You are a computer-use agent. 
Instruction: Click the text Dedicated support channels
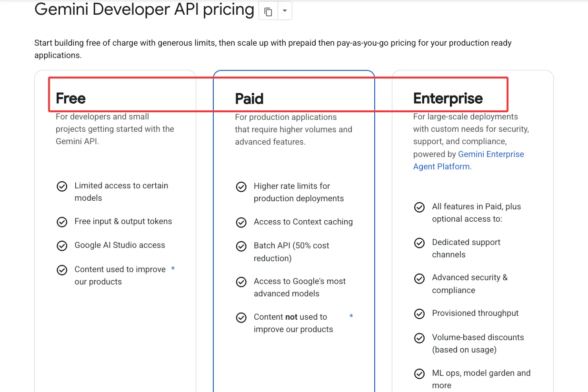pos(466,248)
